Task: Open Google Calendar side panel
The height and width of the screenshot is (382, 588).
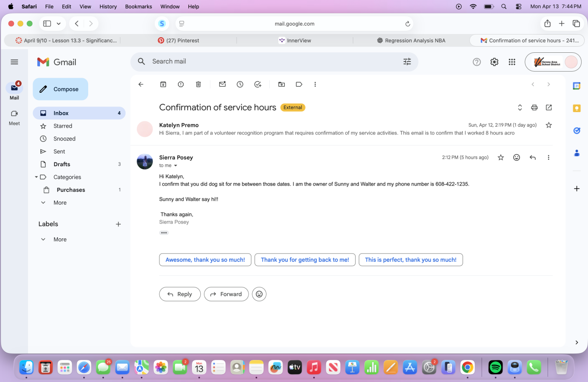Action: [577, 86]
